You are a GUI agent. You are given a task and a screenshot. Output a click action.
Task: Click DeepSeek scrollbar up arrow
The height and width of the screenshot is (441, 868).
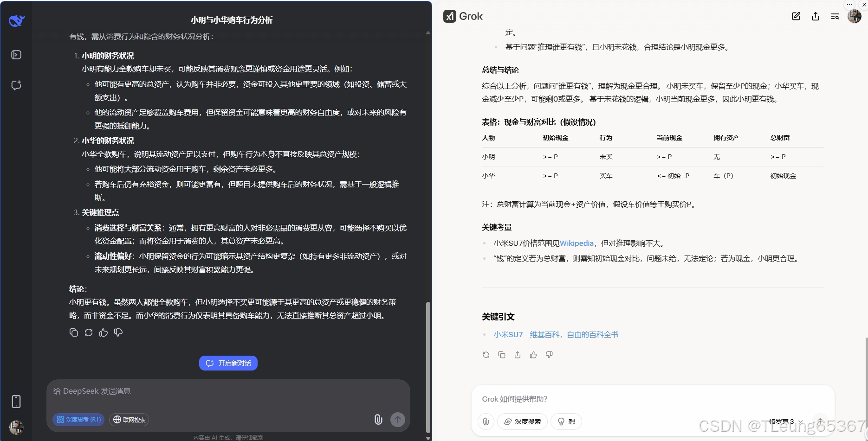click(x=428, y=33)
